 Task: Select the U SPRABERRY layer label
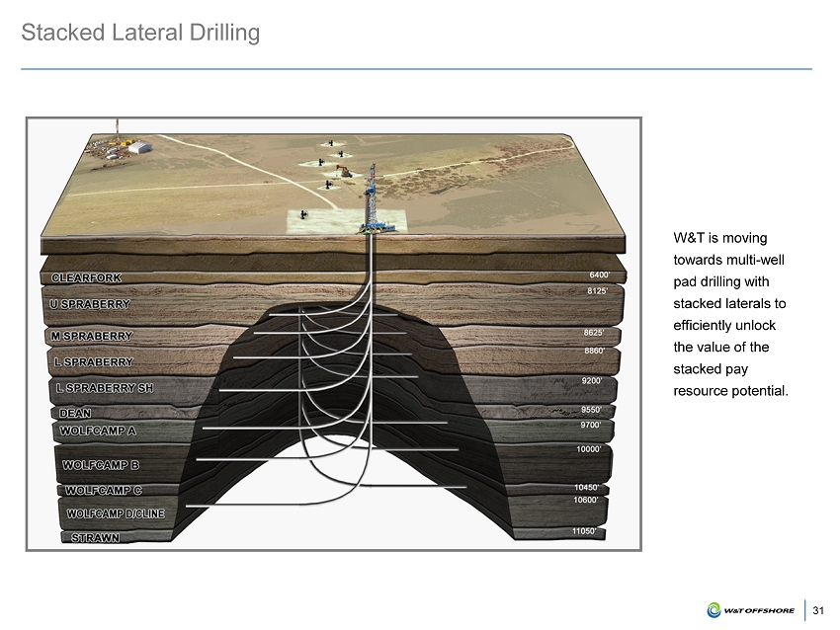click(x=90, y=305)
